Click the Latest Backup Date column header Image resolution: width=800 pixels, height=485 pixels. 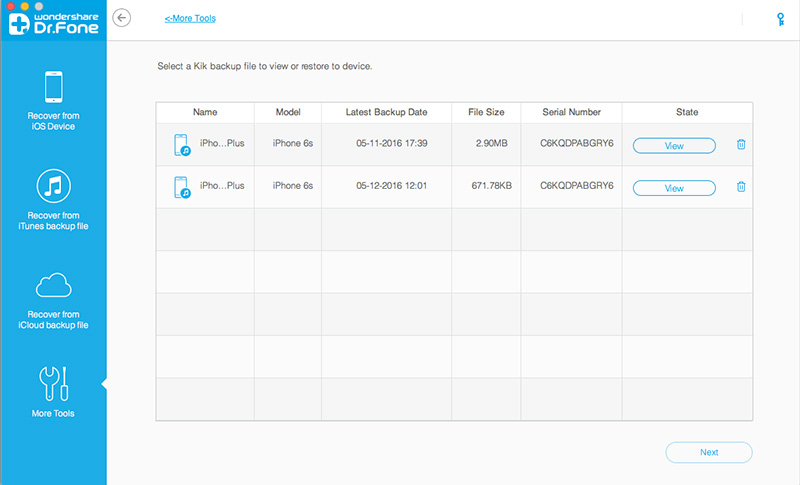coord(386,112)
